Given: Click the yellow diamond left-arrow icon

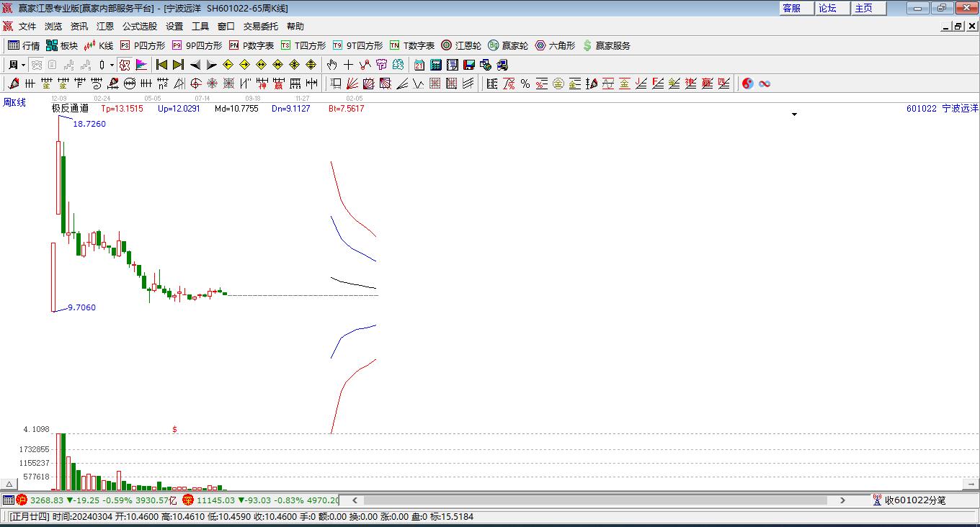Looking at the screenshot, I should (228, 65).
